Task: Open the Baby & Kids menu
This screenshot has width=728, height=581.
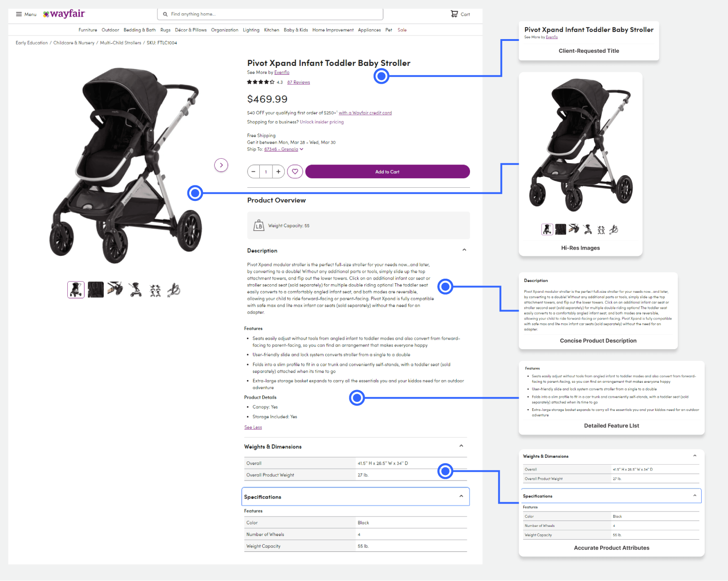Action: pyautogui.click(x=296, y=30)
